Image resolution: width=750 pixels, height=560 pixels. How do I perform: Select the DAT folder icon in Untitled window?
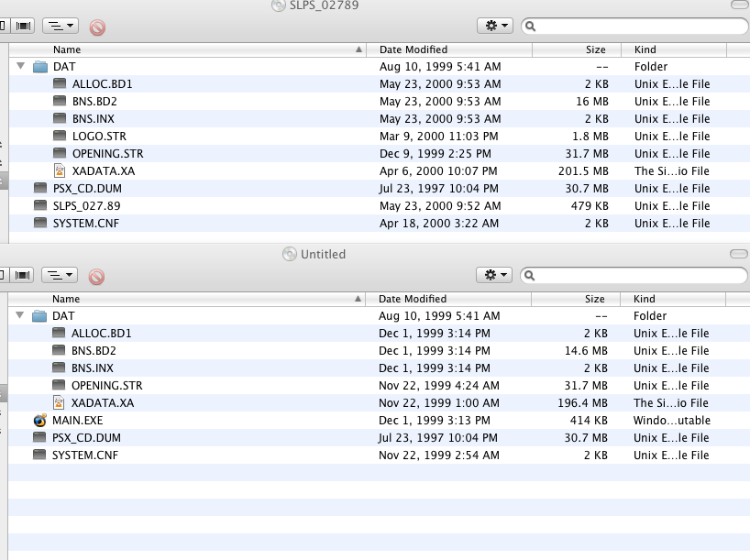[40, 316]
